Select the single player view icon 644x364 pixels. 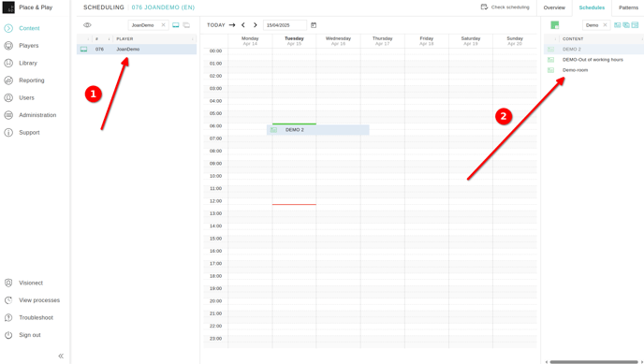[176, 25]
